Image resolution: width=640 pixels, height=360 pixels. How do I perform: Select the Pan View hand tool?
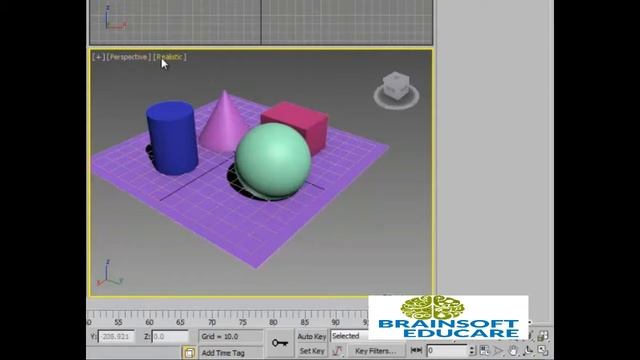[x=513, y=350]
